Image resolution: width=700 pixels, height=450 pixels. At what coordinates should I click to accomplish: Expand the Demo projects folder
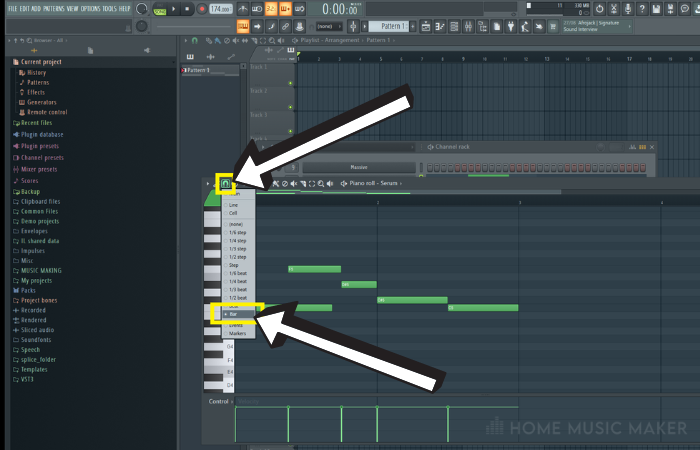click(36, 221)
